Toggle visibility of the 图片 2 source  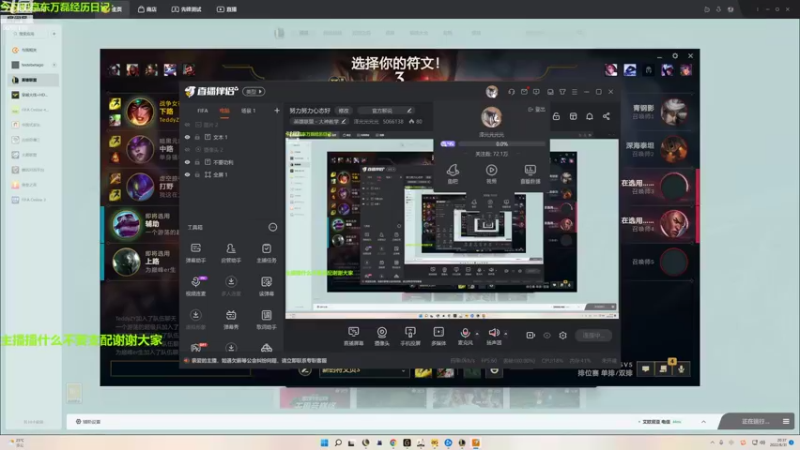pos(187,124)
